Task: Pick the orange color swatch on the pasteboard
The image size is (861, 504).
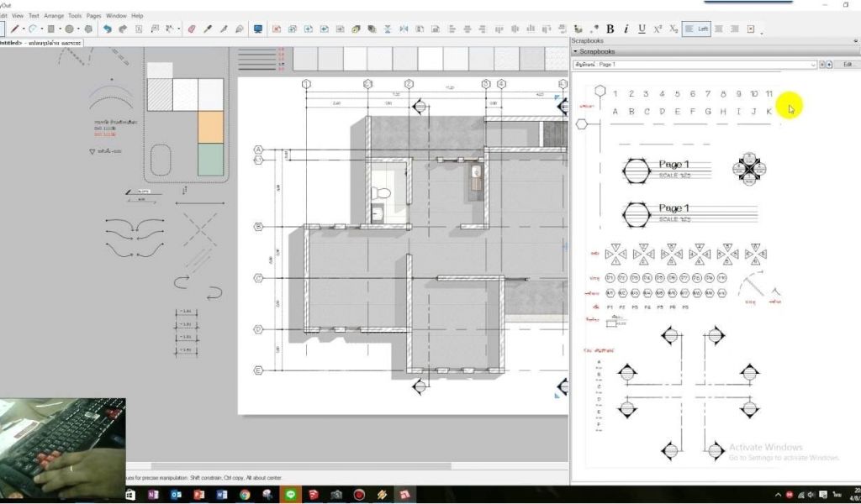Action: [210, 127]
